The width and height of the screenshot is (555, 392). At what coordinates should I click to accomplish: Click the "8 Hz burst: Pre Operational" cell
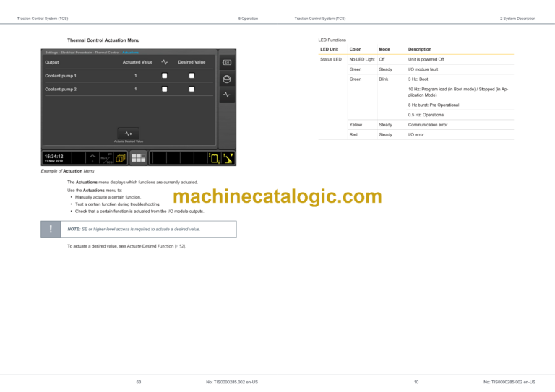[434, 105]
